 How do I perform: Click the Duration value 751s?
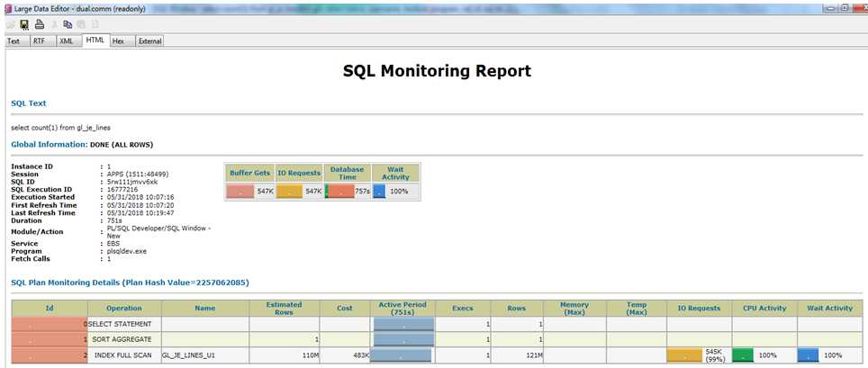tap(114, 220)
